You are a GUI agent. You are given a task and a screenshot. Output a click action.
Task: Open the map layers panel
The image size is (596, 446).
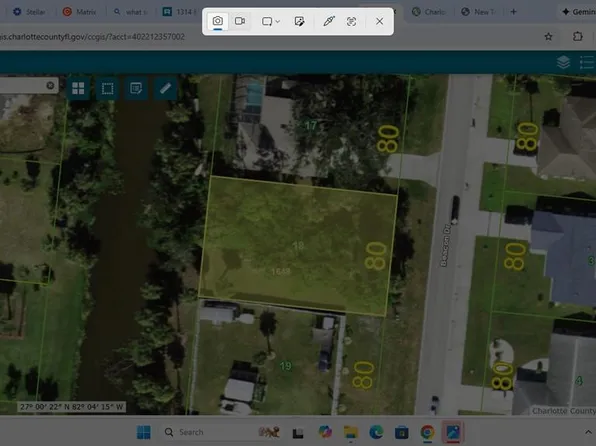point(563,62)
